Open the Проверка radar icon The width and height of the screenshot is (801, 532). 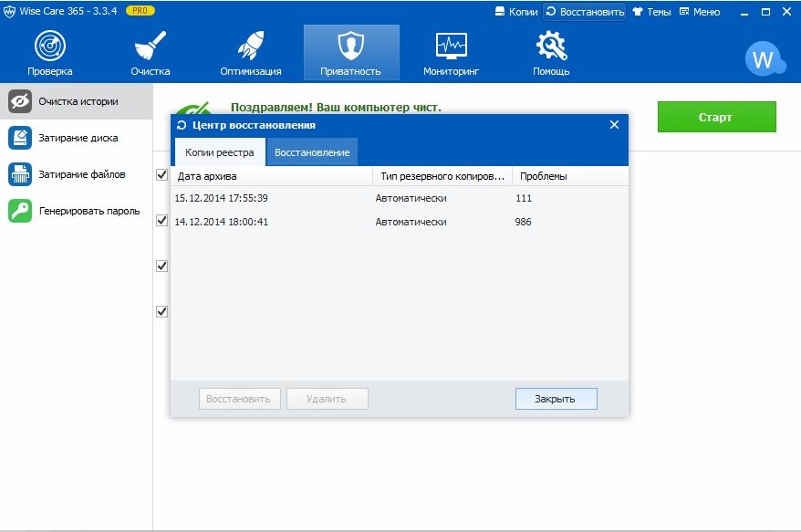pos(49,47)
